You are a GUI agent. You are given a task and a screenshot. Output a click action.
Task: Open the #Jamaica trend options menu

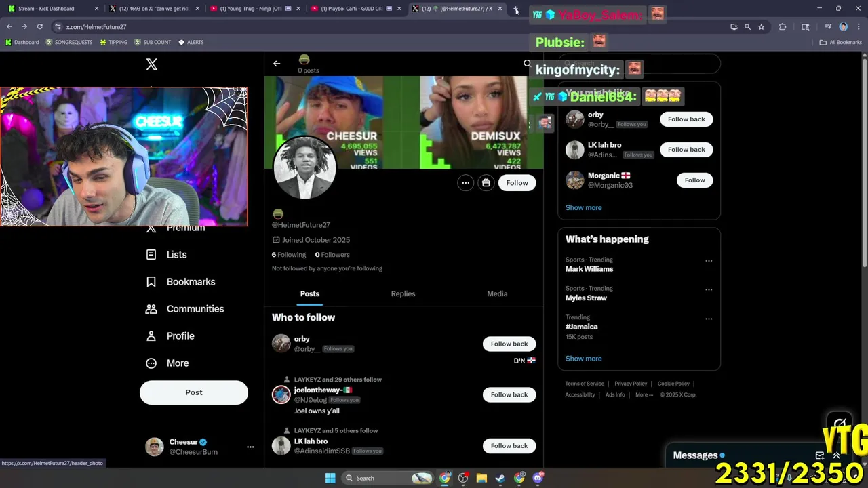pos(709,319)
